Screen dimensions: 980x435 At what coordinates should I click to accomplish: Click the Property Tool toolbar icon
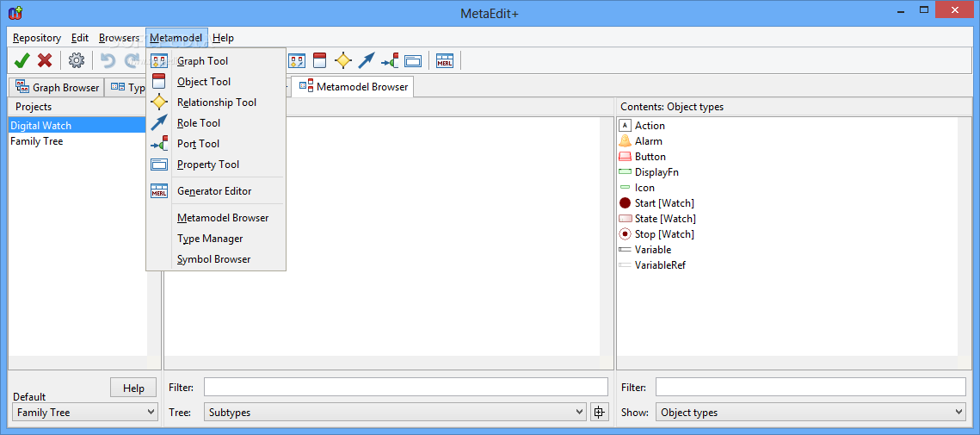click(412, 60)
